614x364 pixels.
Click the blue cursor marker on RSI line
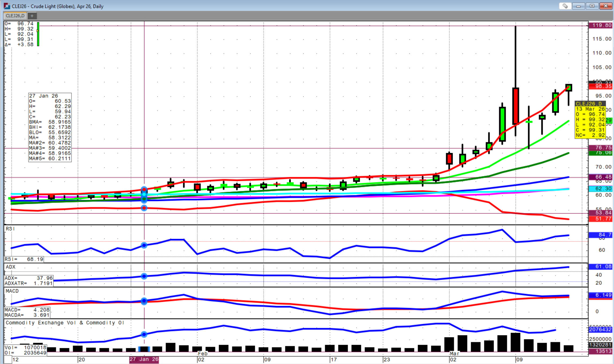pos(144,245)
